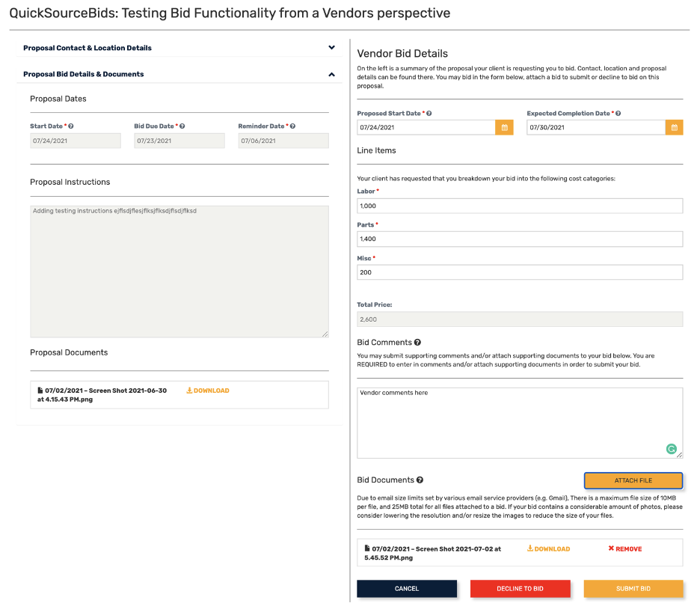
Task: Show the Bid Comments help tooltip icon
Action: 417,343
